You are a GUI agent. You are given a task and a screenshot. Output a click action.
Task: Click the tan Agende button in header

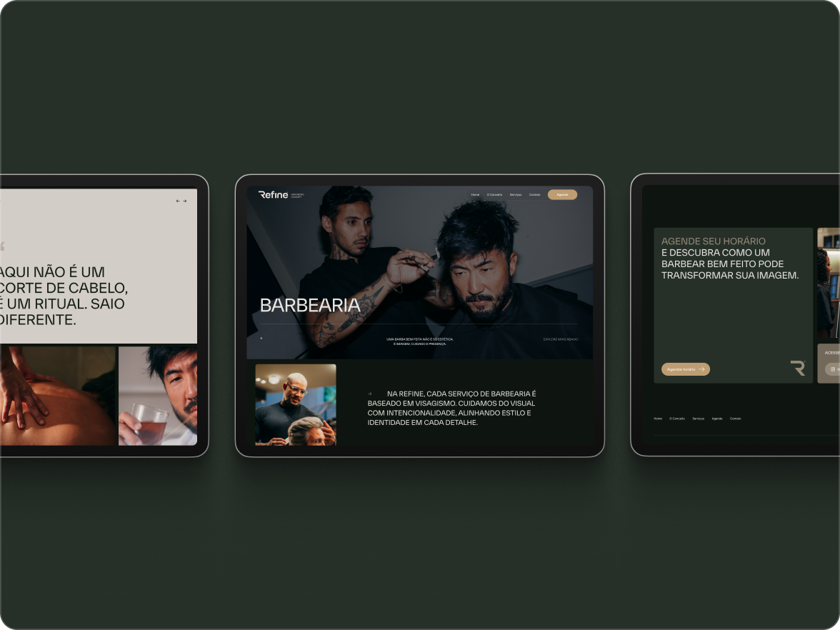(x=562, y=195)
